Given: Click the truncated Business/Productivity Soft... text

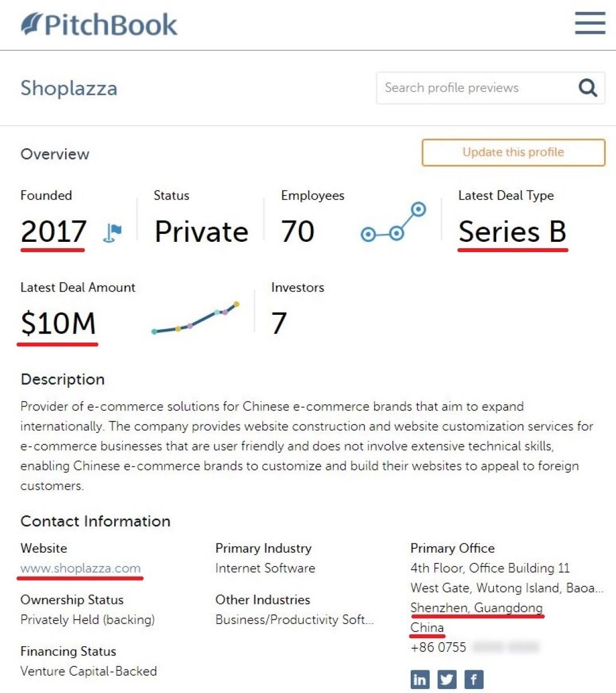Looking at the screenshot, I should point(294,619).
